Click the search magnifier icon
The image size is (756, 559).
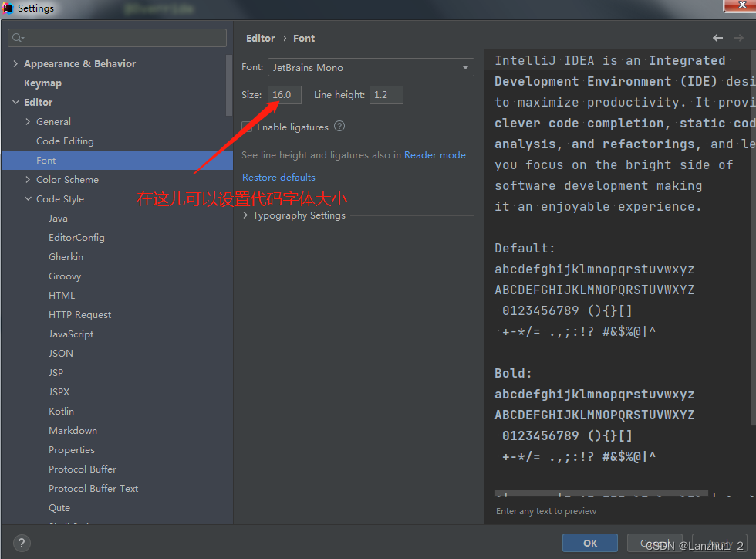(18, 38)
